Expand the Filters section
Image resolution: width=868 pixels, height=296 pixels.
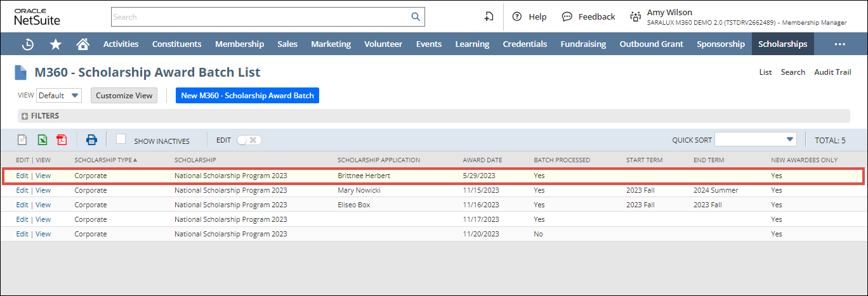[x=25, y=116]
